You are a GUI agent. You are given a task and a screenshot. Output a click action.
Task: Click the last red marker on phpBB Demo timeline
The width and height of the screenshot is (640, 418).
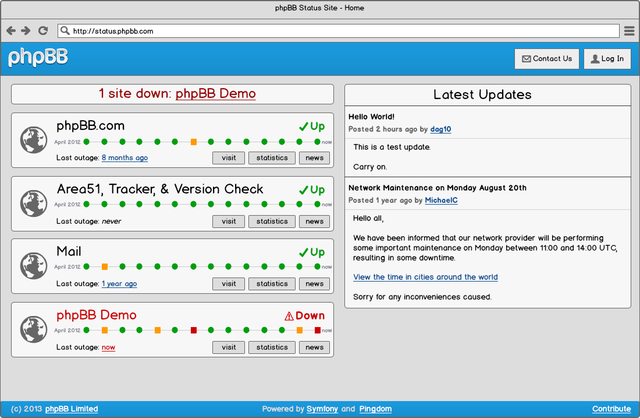(317, 330)
